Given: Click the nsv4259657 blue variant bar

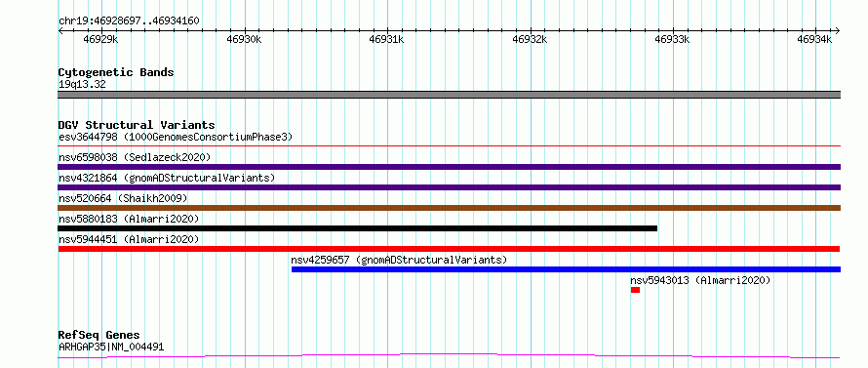Looking at the screenshot, I should pos(566,269).
